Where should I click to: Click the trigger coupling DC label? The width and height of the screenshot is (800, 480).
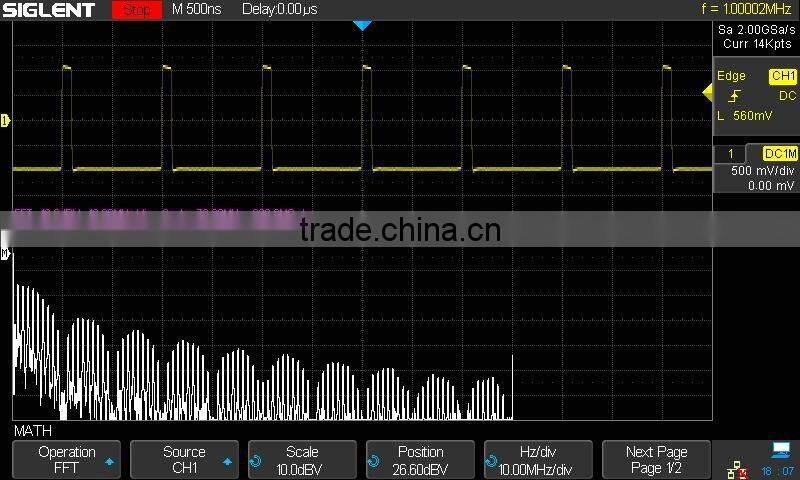pos(787,96)
